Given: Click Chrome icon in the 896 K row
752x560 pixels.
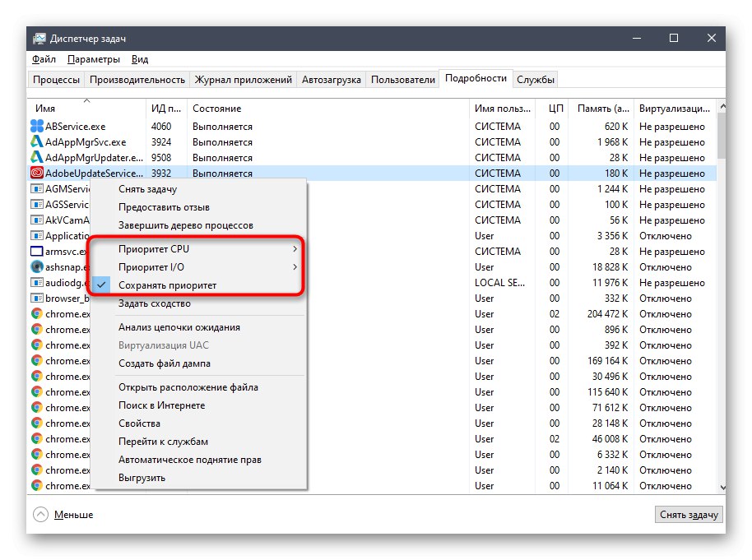Looking at the screenshot, I should click(x=37, y=330).
